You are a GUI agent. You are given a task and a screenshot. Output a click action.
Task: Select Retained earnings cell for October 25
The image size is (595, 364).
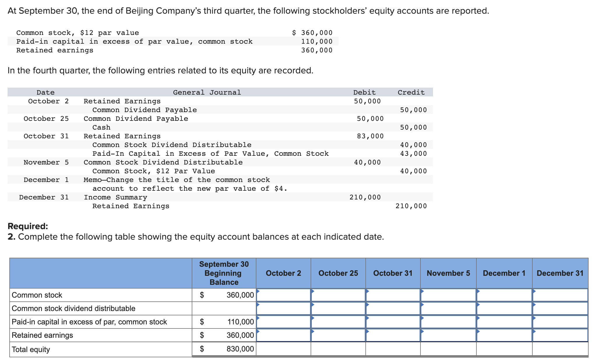click(338, 335)
